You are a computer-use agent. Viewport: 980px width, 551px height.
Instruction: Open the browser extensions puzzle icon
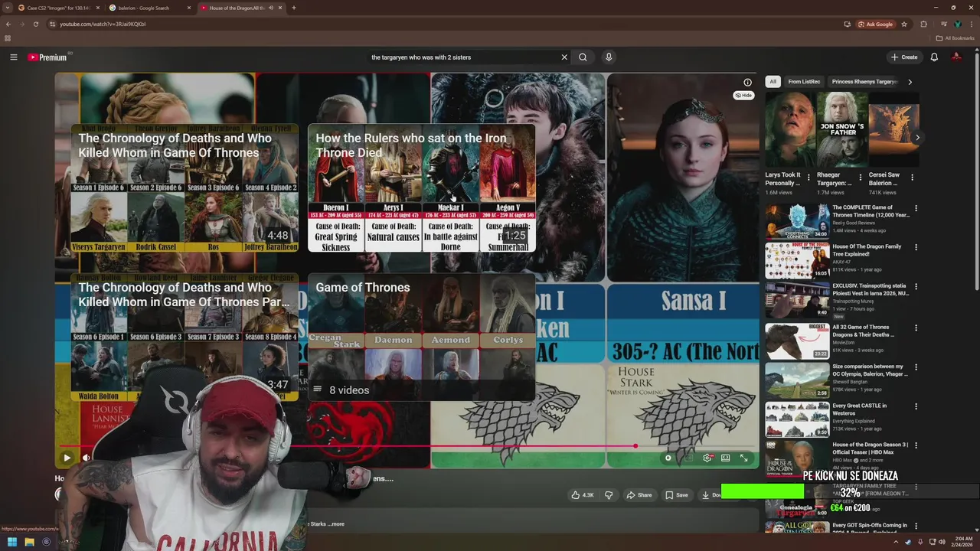pyautogui.click(x=923, y=24)
